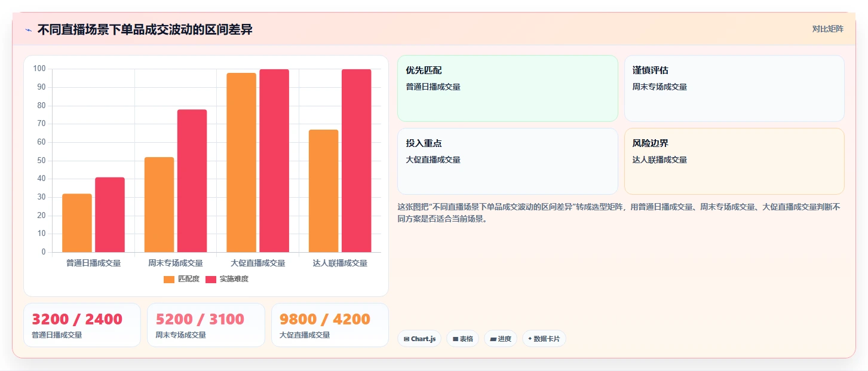Image resolution: width=868 pixels, height=371 pixels.
Task: Click the 普通日播成交量 x-axis label
Action: click(x=94, y=263)
